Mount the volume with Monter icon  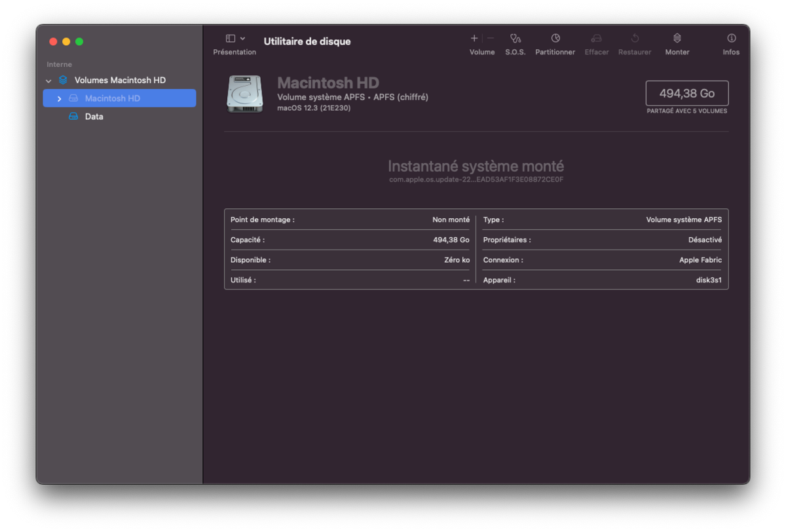point(677,39)
